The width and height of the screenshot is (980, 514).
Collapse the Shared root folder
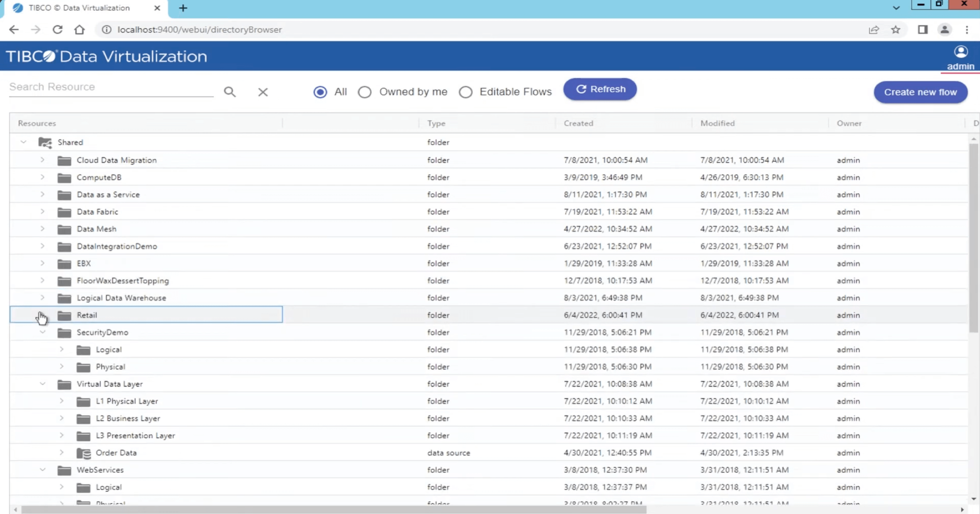pyautogui.click(x=23, y=142)
